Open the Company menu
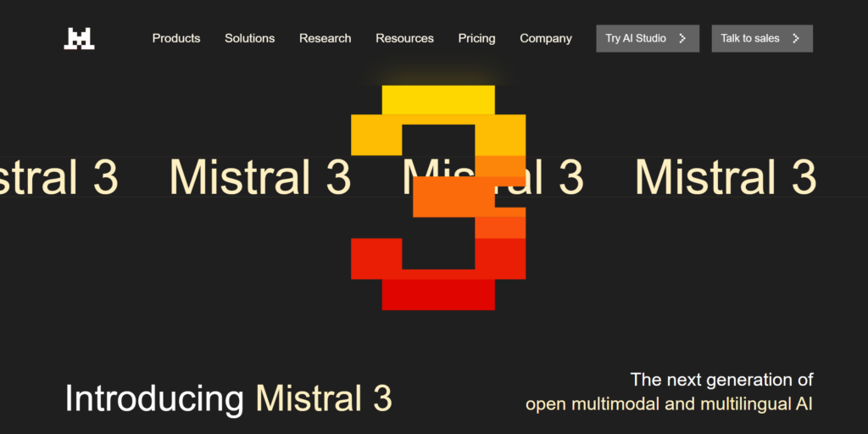The width and height of the screenshot is (868, 434). [x=546, y=38]
